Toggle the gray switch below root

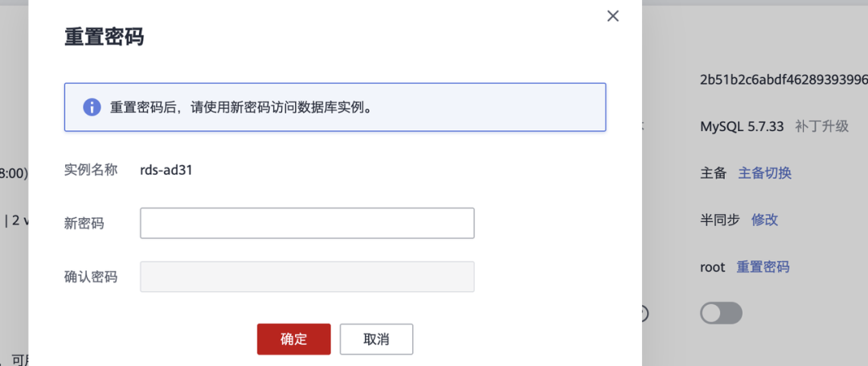tap(721, 313)
